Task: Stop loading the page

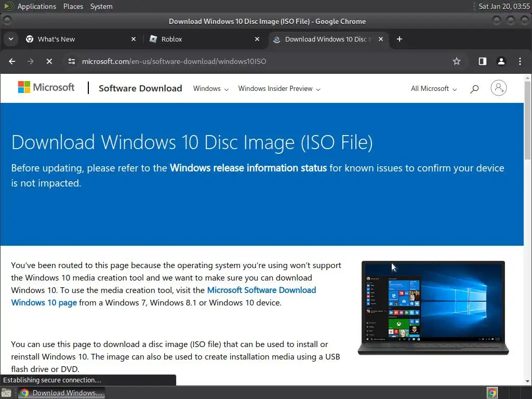Action: pyautogui.click(x=49, y=61)
